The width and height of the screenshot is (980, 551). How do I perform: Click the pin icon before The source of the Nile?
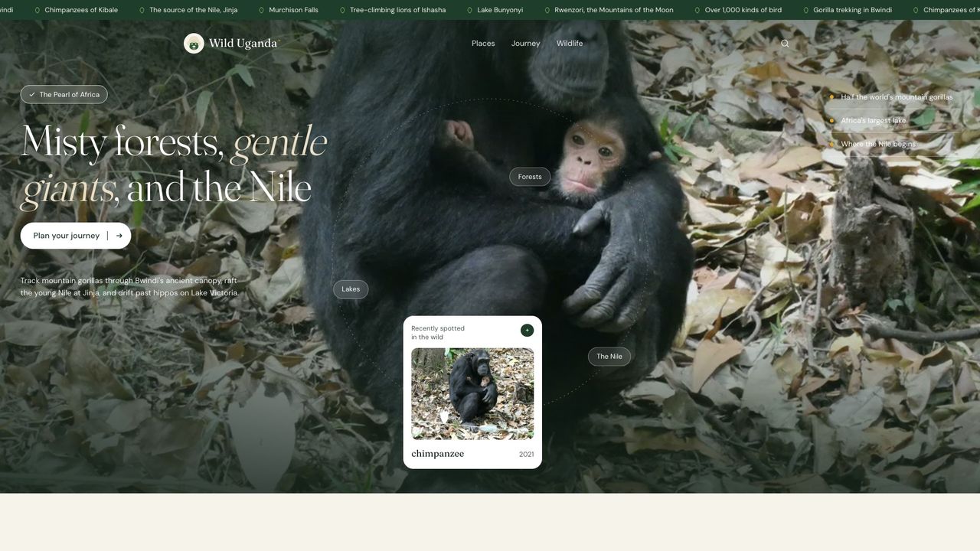(x=142, y=10)
